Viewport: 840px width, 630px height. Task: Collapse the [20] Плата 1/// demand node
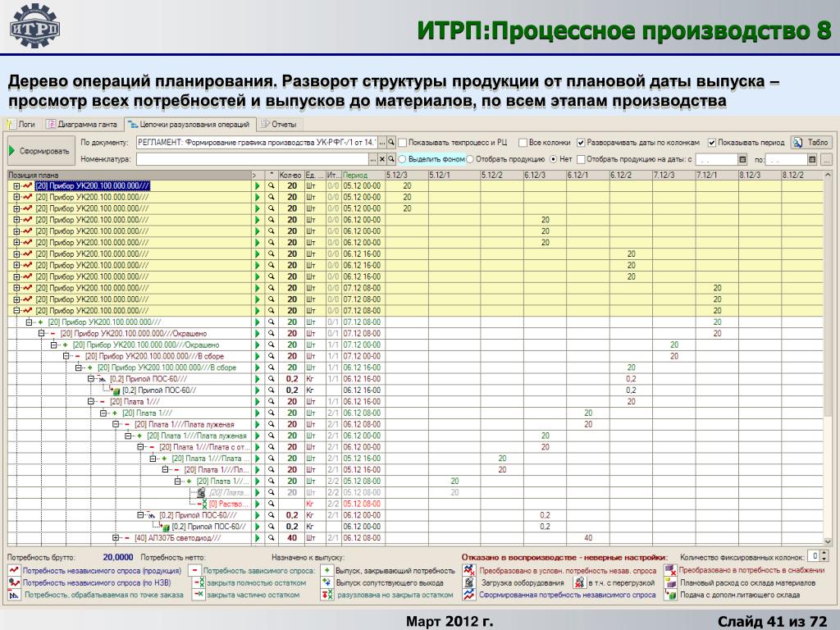[x=90, y=402]
